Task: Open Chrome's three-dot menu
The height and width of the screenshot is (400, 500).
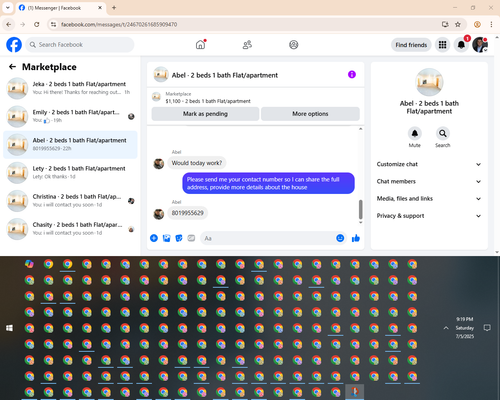Action: [x=491, y=24]
